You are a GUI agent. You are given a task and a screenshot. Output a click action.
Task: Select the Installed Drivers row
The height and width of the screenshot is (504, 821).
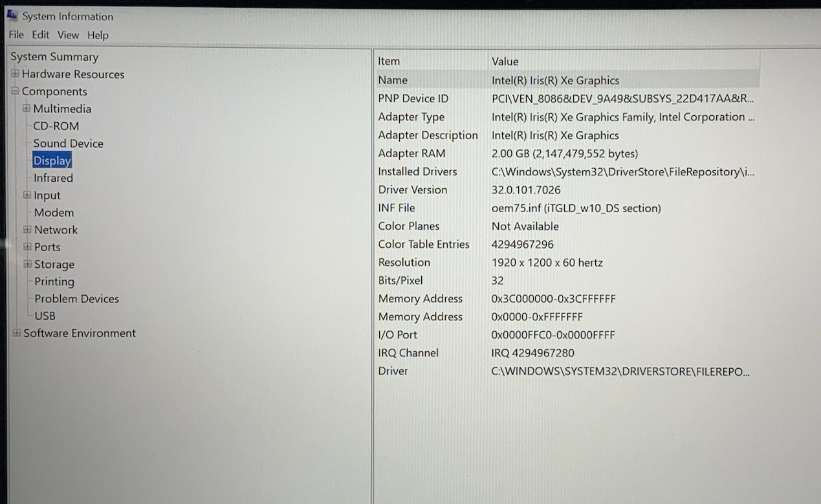click(567, 171)
